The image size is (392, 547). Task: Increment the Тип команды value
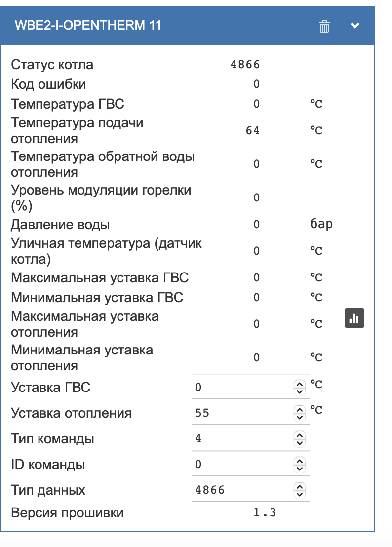click(300, 435)
